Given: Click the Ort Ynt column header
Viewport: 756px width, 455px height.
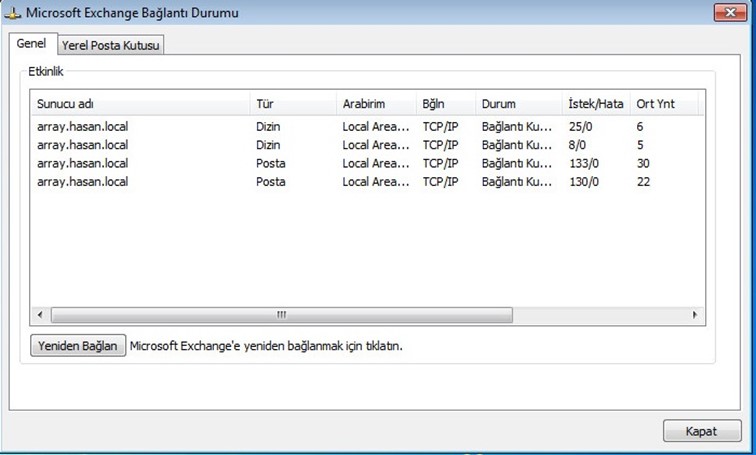Looking at the screenshot, I should [664, 104].
